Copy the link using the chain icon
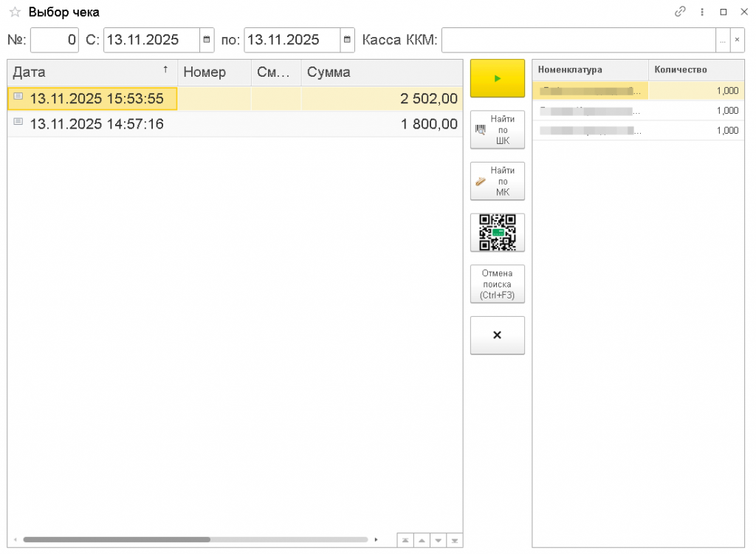This screenshot has width=756, height=554. (x=680, y=12)
